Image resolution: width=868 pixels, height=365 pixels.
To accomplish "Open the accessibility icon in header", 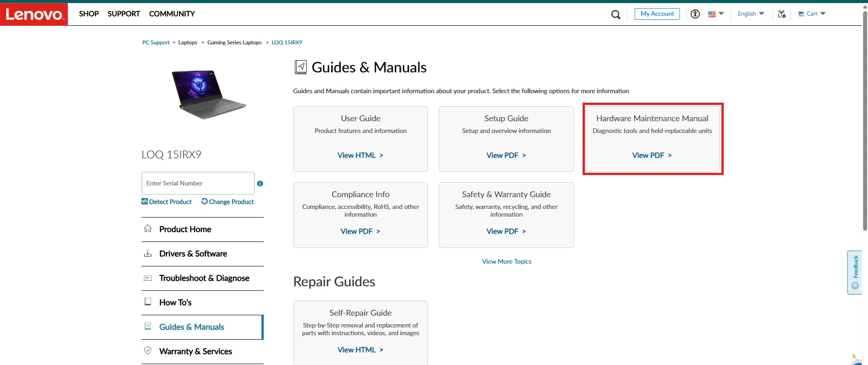I will click(695, 14).
